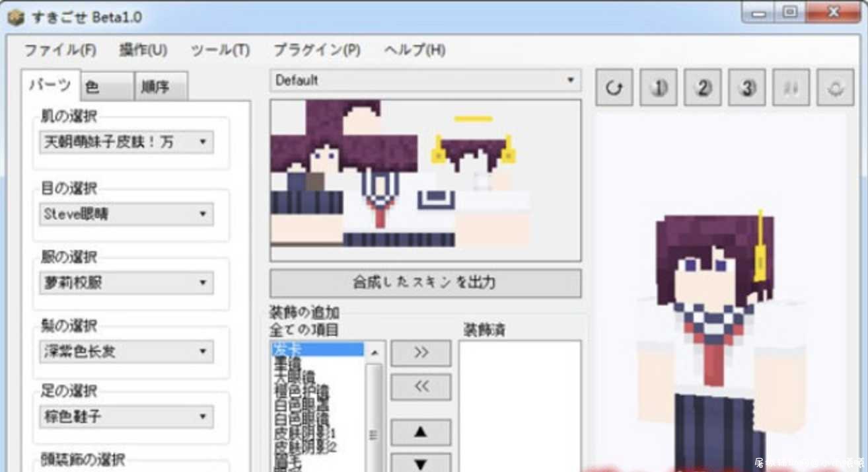Viewport: 868px width, 472px height.
Task: Expand the 足の選択 shoes dropdown
Action: (126, 417)
